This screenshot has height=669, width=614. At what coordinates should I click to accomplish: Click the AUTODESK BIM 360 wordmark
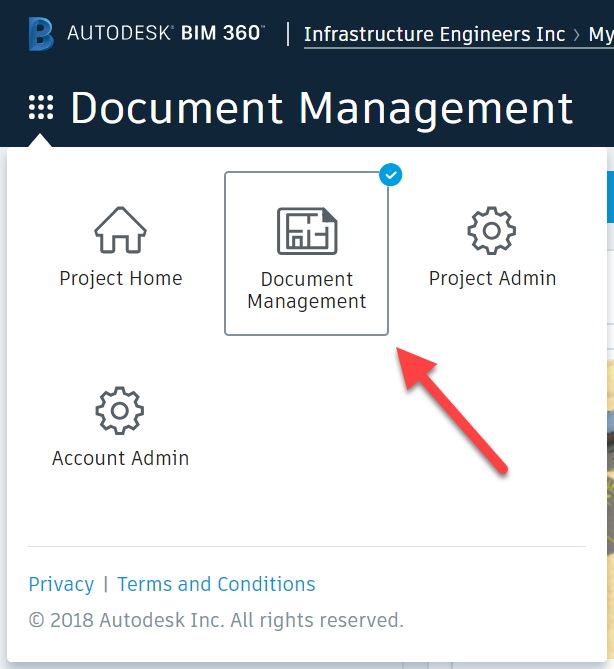(166, 33)
